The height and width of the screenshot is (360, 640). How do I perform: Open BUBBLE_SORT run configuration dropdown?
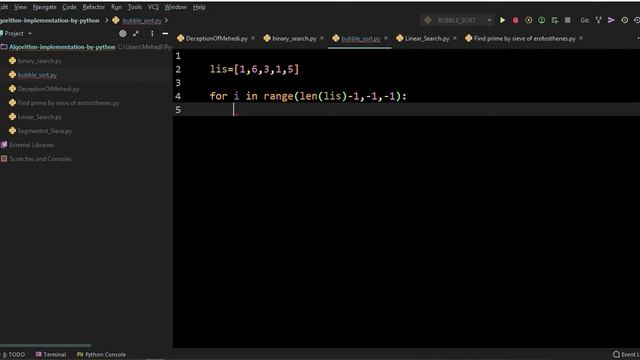click(457, 20)
